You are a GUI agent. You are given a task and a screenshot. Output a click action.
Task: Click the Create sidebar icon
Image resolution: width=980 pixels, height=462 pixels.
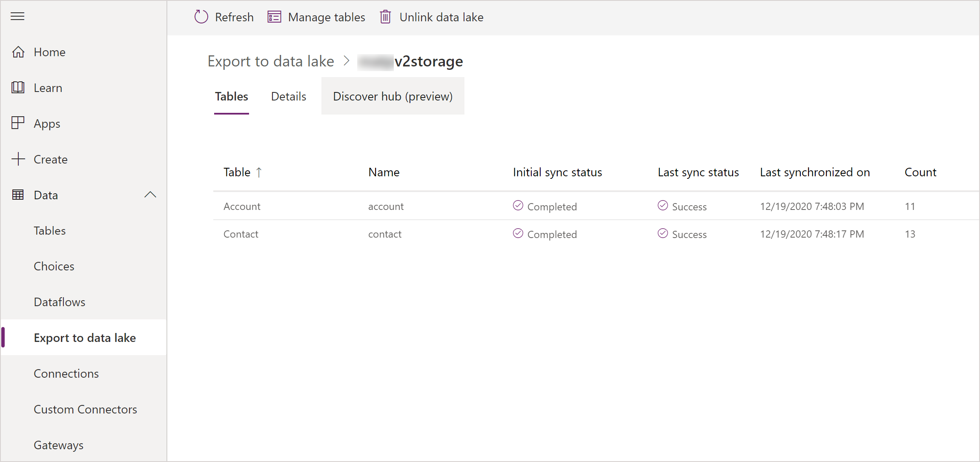pyautogui.click(x=18, y=159)
